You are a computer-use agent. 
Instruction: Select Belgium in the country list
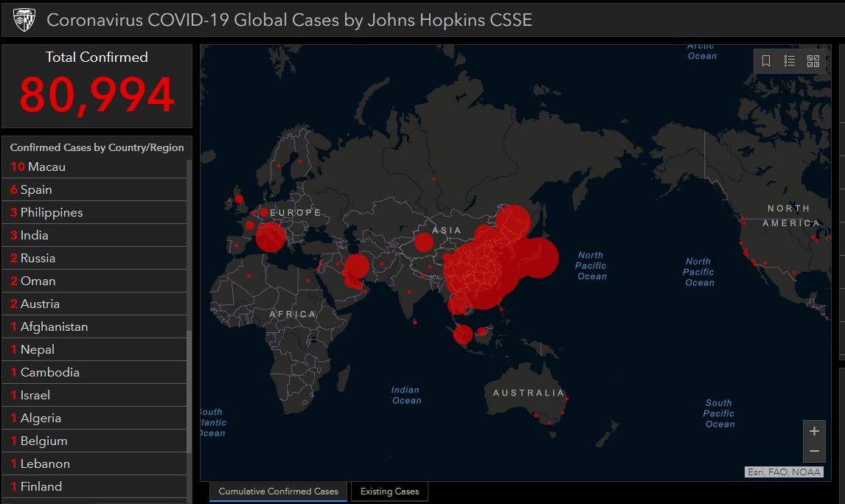pyautogui.click(x=94, y=441)
